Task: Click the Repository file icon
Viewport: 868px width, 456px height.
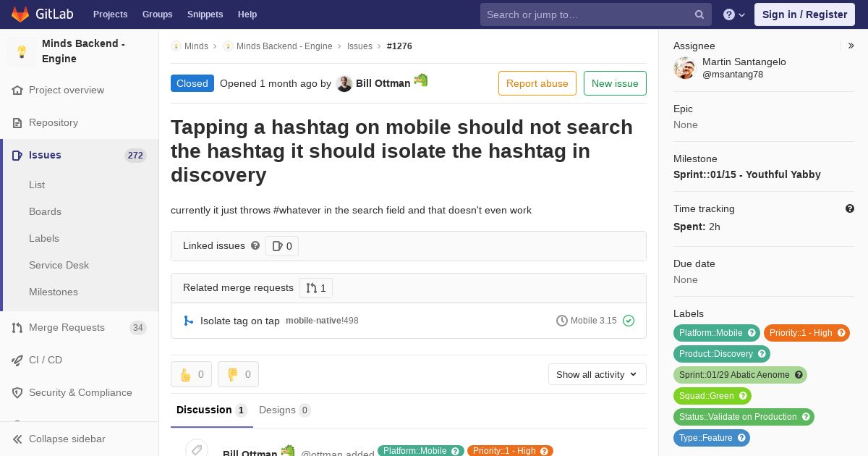Action: [x=17, y=123]
